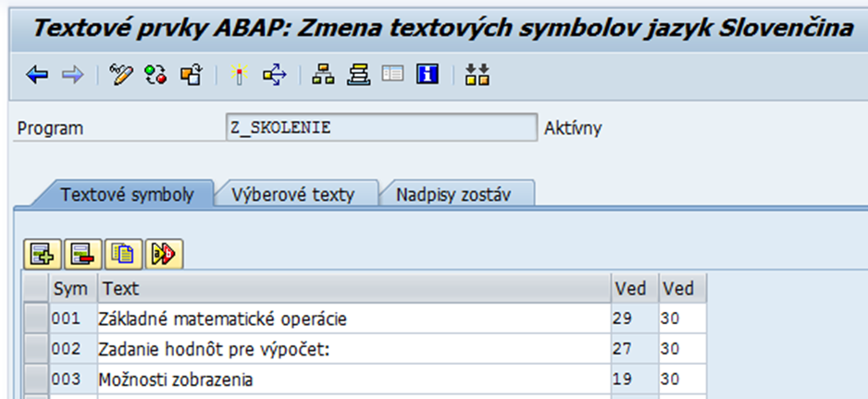Click symbol number 002 cell

coord(74,349)
